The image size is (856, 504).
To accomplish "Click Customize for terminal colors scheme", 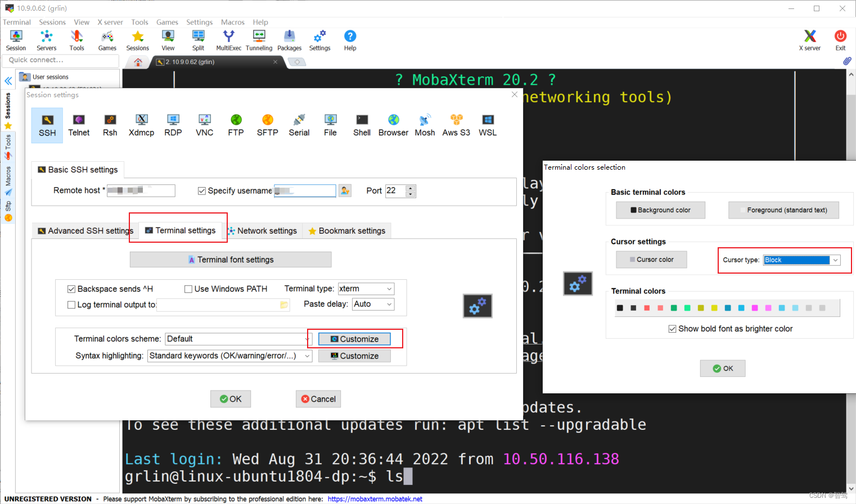I will click(354, 339).
